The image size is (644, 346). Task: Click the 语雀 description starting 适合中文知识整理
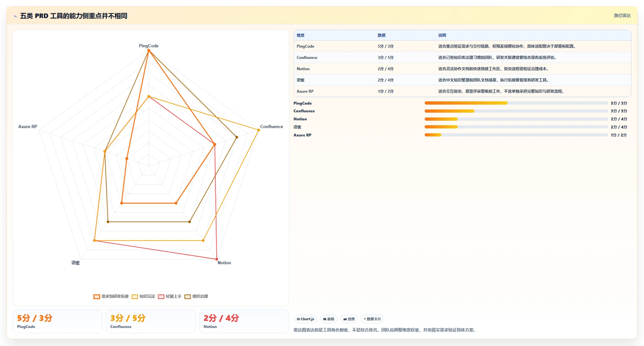(493, 80)
